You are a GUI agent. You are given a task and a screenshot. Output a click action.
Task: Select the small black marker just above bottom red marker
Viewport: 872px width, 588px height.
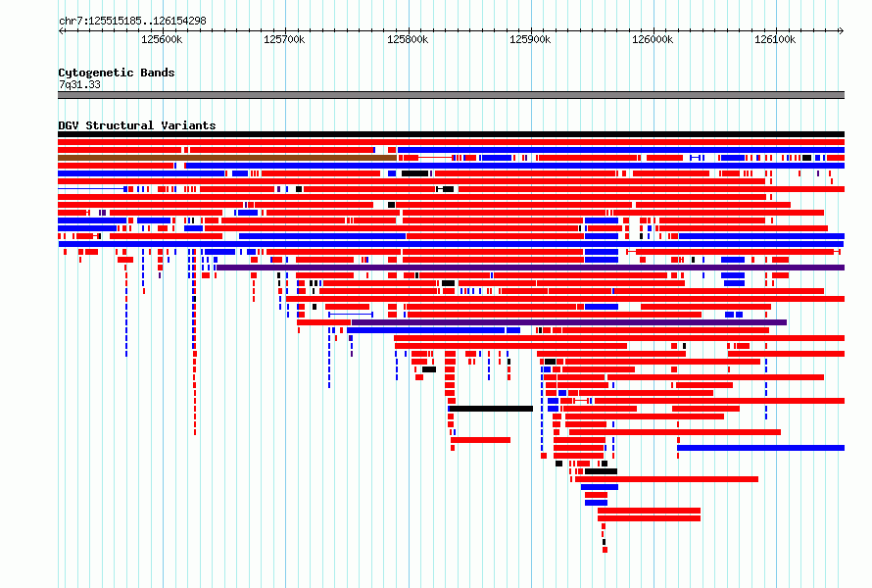point(604,542)
